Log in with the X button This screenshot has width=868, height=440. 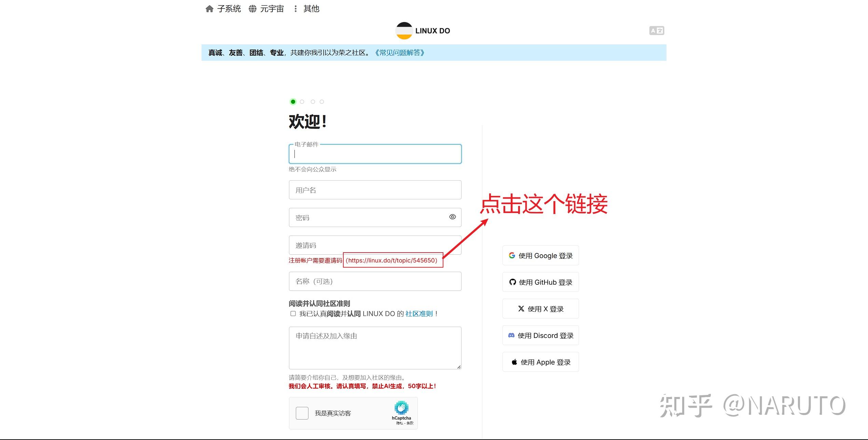(540, 309)
